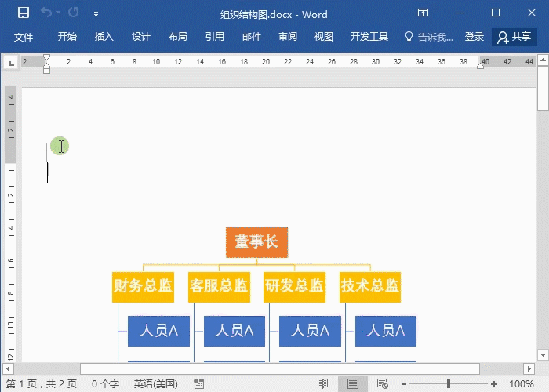
Task: Select 人员A box under 技术总监
Action: coord(386,331)
